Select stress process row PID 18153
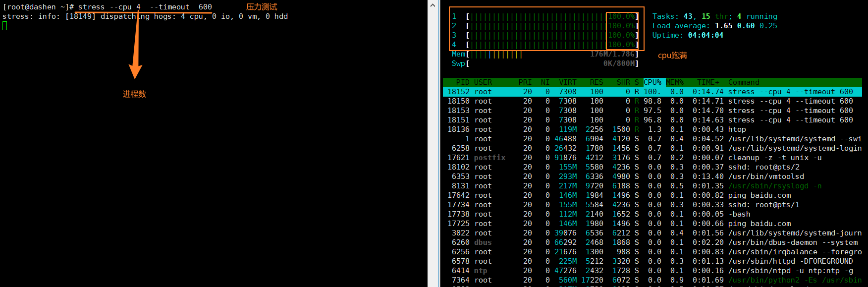The image size is (868, 287). click(652, 111)
